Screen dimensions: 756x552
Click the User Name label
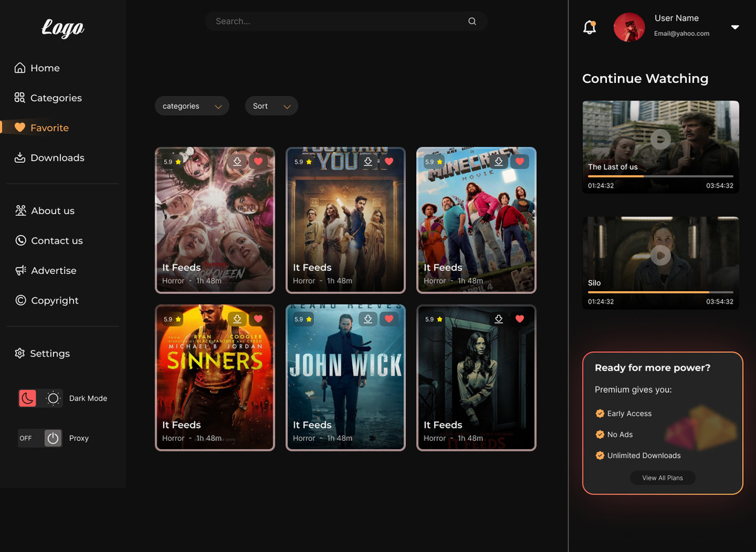677,18
